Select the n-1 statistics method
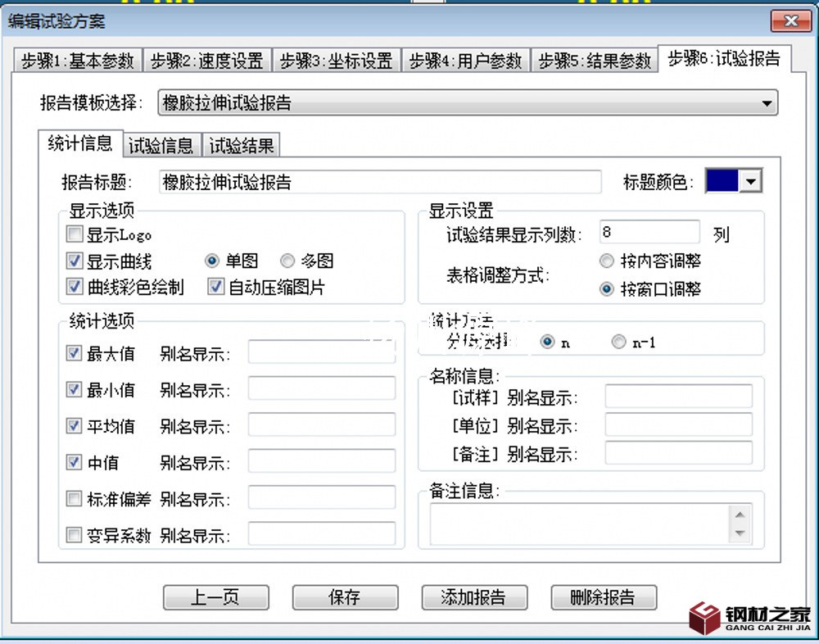Screen dimensions: 819x644 click(619, 342)
